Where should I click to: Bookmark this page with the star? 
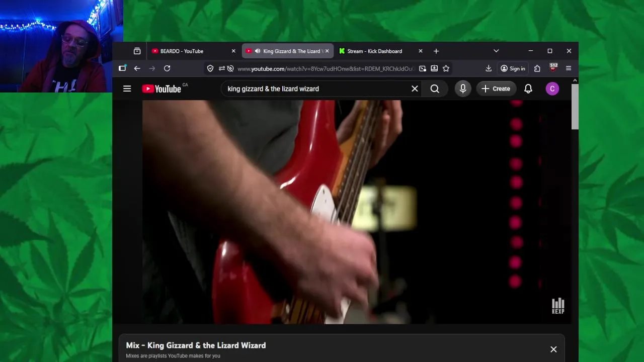tap(446, 68)
